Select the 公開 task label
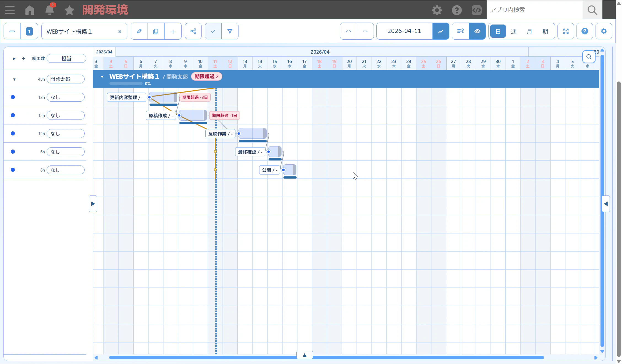The height and width of the screenshot is (364, 622). (x=270, y=170)
